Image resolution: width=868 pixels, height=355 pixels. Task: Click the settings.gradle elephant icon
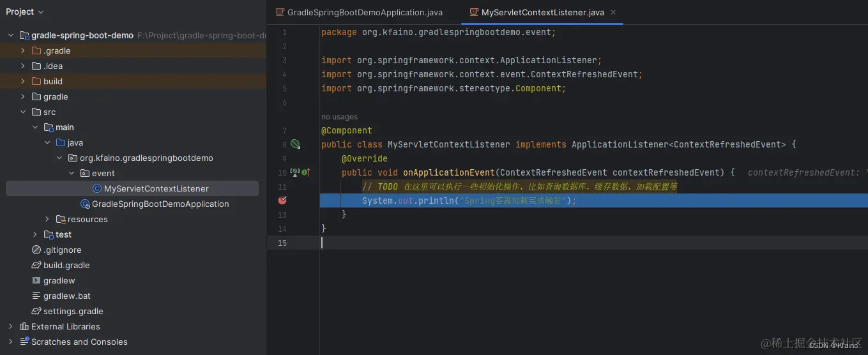point(36,311)
